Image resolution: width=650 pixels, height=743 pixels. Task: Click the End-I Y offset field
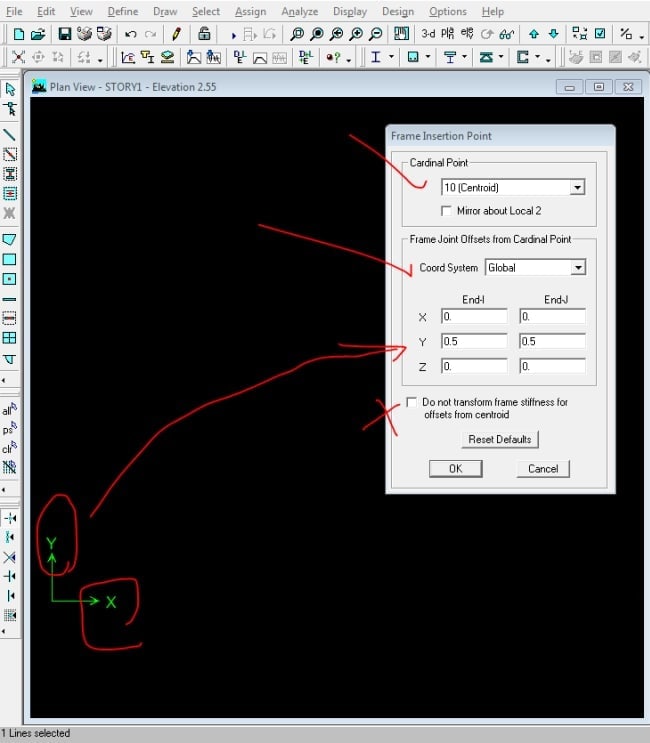click(474, 341)
